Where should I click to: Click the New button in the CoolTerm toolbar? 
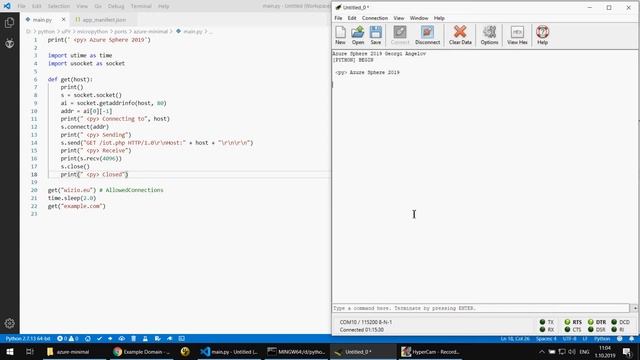(x=340, y=35)
